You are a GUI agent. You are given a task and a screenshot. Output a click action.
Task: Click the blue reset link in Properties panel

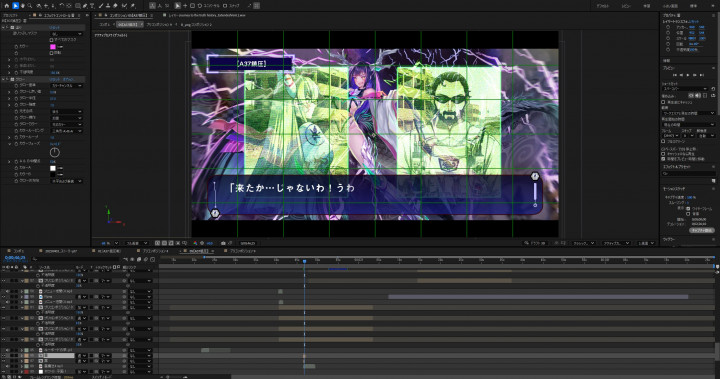(694, 22)
